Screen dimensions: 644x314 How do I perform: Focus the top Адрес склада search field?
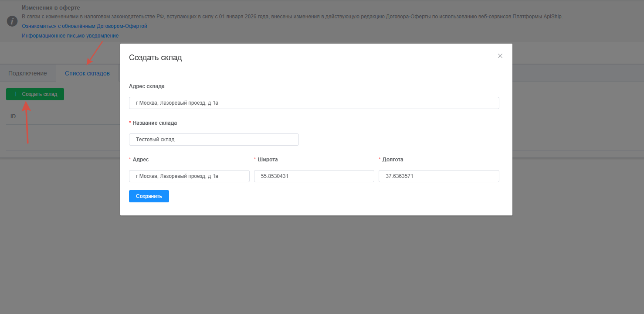[314, 103]
